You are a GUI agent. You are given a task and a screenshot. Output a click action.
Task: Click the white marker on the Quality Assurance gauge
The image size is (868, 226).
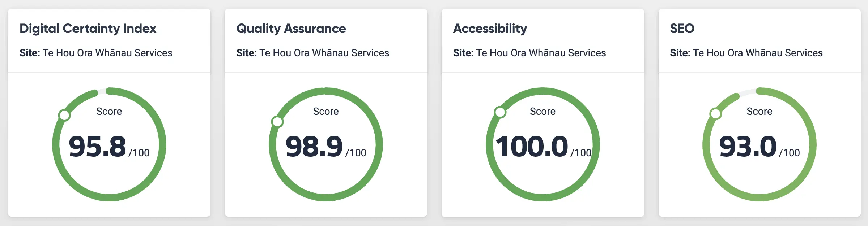277,122
